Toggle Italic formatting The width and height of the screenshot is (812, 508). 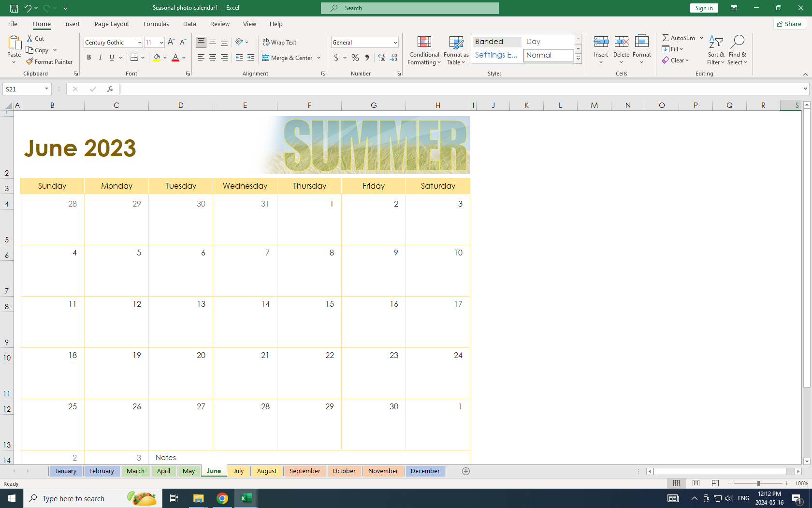101,58
